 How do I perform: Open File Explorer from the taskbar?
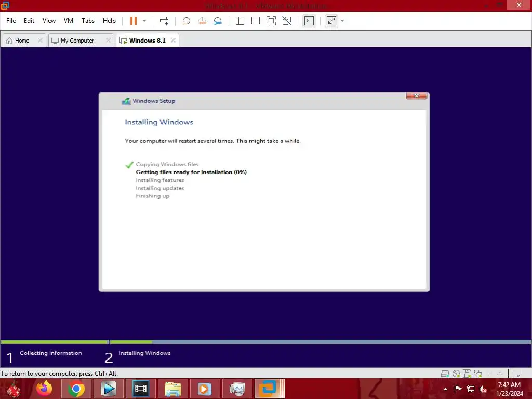pos(172,389)
